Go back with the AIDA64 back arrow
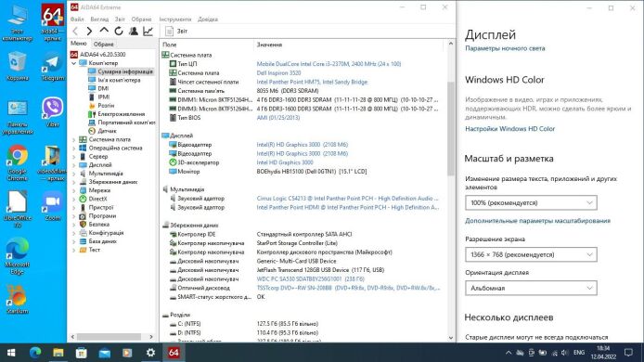 [x=75, y=31]
